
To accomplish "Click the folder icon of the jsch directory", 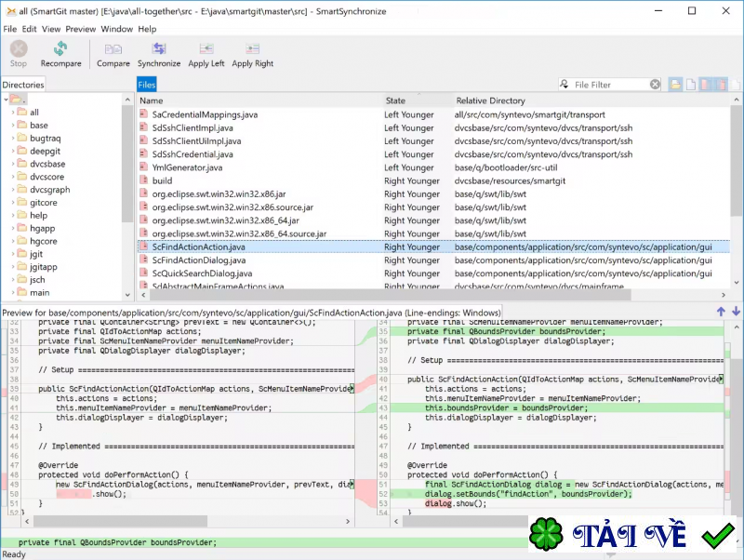I will (x=21, y=279).
